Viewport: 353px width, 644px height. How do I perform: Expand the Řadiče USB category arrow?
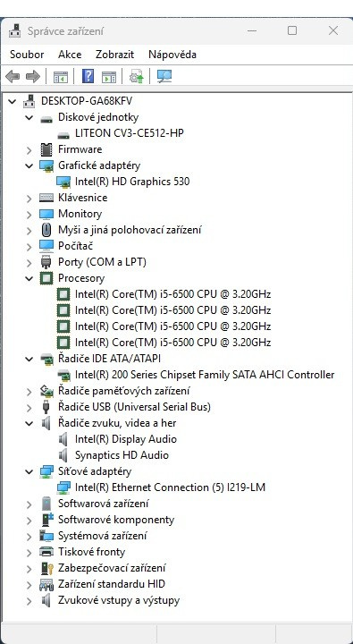[x=29, y=408]
